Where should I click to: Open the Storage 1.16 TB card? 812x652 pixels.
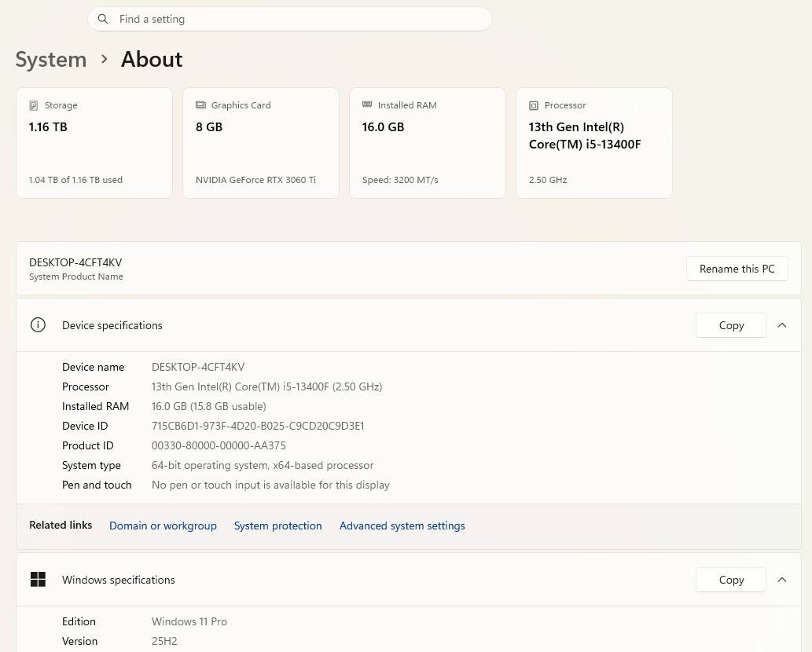[x=94, y=143]
